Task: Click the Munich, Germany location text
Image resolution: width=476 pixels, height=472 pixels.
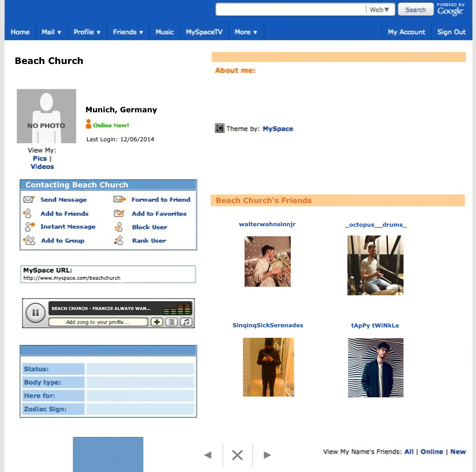Action: coord(121,110)
